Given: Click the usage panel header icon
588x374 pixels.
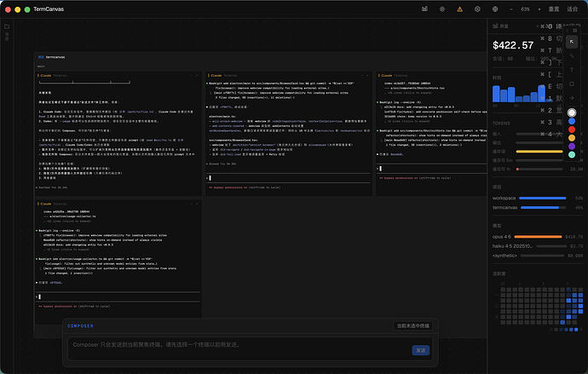Looking at the screenshot, I should click(x=495, y=26).
